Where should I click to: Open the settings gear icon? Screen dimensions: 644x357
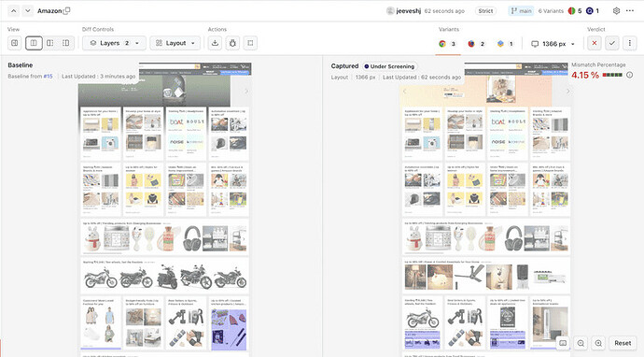pos(616,11)
